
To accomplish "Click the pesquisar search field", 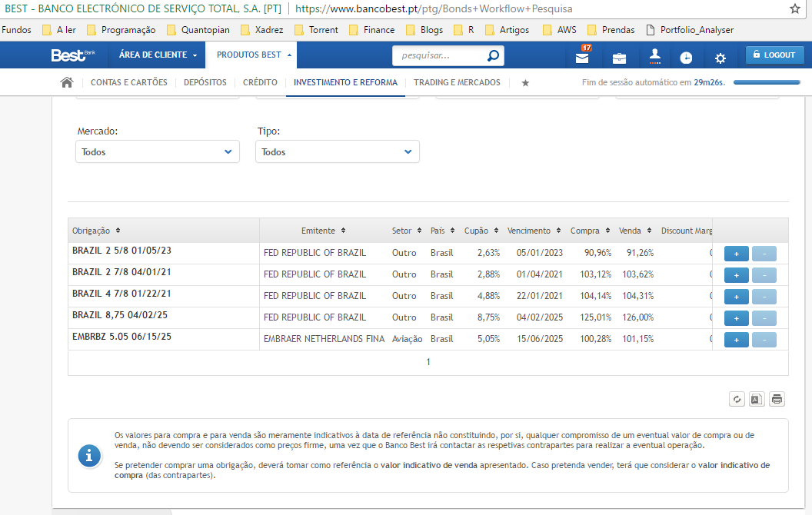I will [442, 56].
